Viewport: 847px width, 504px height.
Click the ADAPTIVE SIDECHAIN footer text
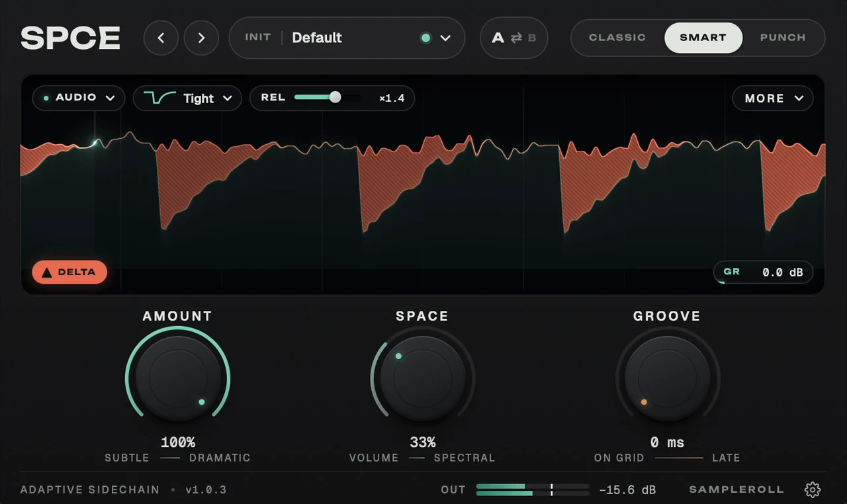click(90, 489)
